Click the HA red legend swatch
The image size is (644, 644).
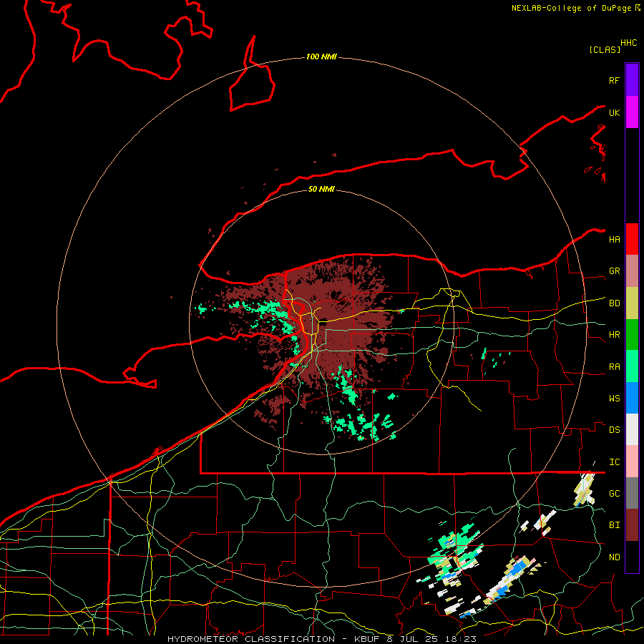[x=632, y=239]
